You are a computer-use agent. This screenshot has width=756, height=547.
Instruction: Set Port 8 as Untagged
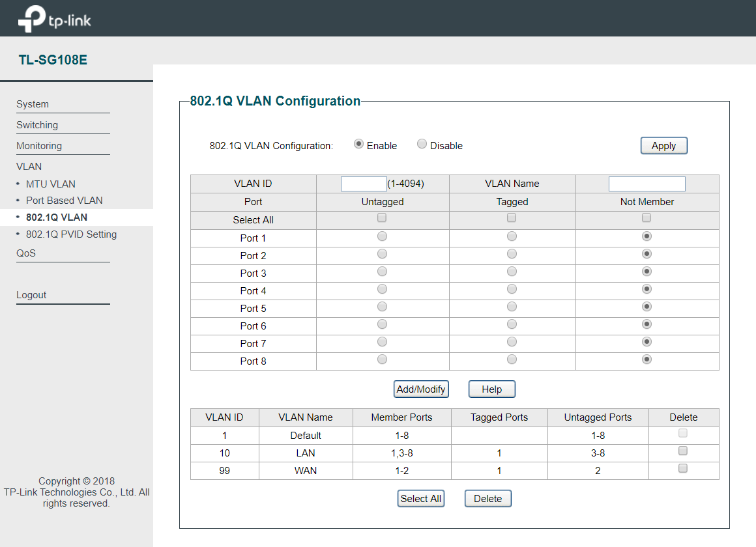coord(382,359)
